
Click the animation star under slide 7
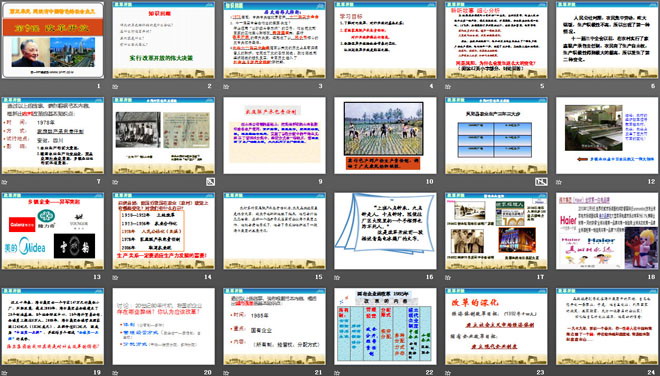click(4, 182)
